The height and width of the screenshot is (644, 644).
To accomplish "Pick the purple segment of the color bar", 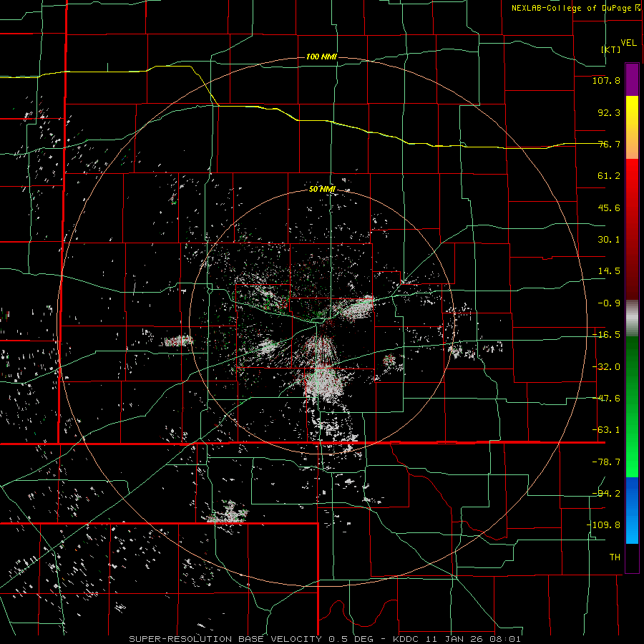I will (632, 80).
